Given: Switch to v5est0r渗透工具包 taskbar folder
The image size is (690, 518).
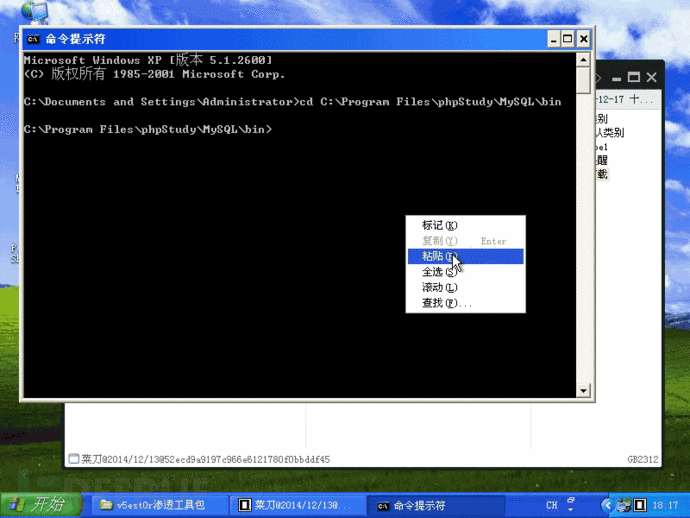Looking at the screenshot, I should coord(160,505).
